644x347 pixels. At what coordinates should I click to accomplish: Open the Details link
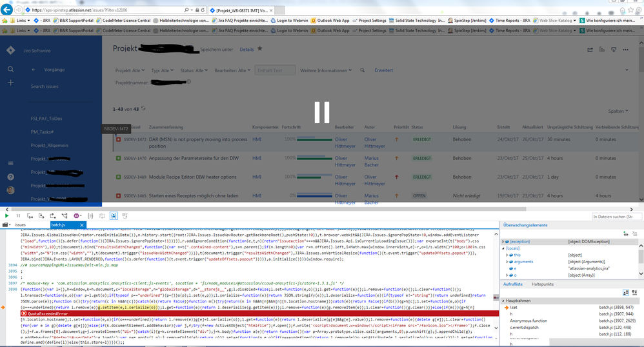point(247,49)
